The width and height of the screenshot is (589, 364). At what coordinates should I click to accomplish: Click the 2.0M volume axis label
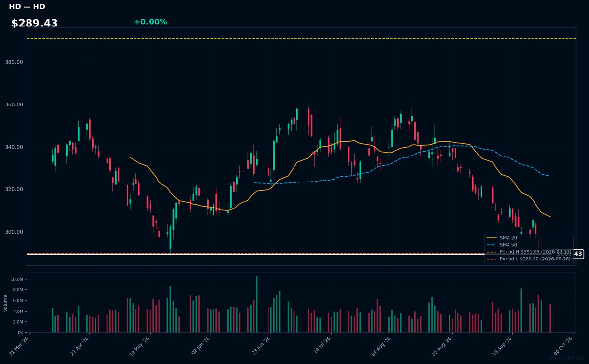click(18, 322)
